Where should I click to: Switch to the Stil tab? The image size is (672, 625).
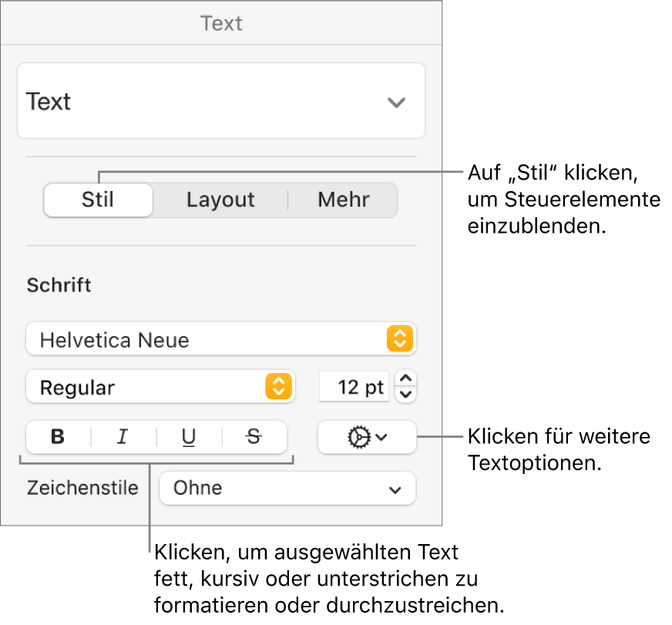pyautogui.click(x=98, y=200)
